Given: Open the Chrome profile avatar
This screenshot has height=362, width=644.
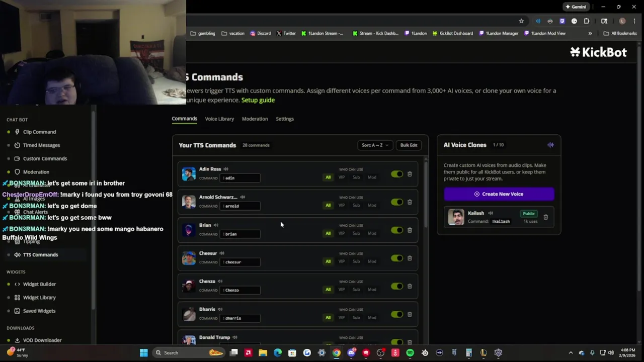Looking at the screenshot, I should pyautogui.click(x=622, y=21).
